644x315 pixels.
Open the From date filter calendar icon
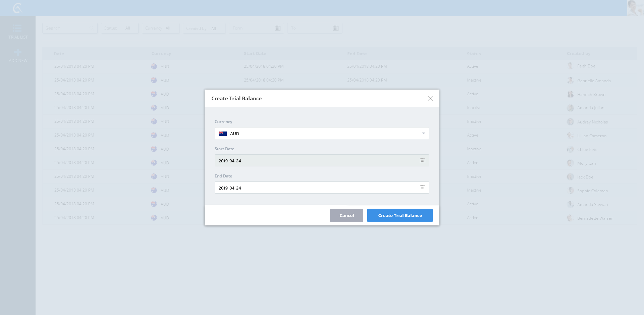277,29
